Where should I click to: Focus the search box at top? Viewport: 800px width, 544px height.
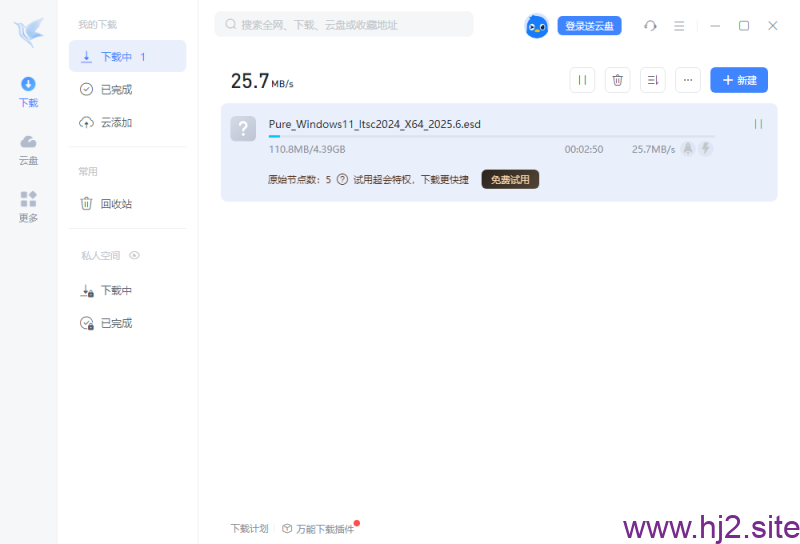344,24
